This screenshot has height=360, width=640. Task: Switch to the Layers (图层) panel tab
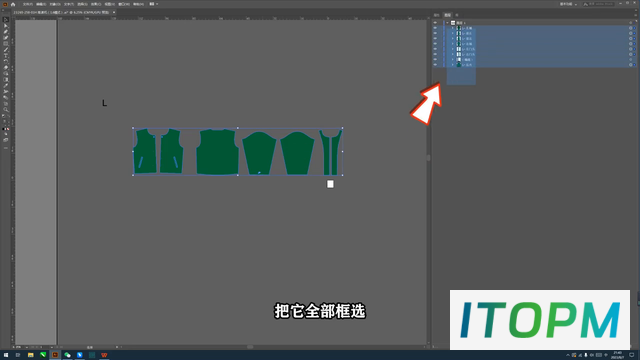coord(447,15)
